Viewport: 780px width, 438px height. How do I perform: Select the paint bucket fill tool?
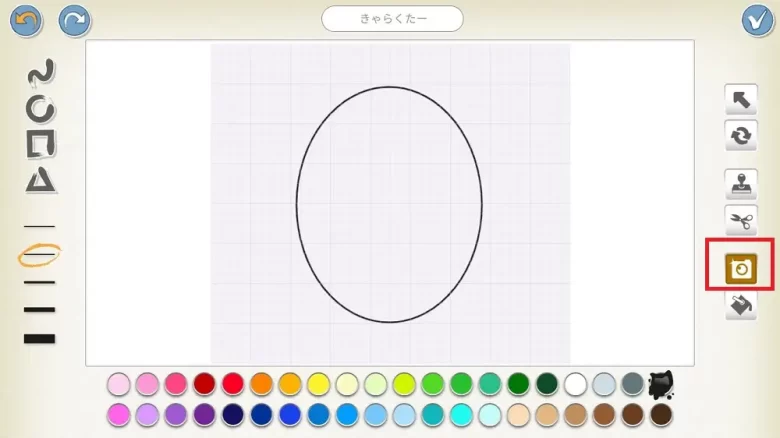pos(740,305)
